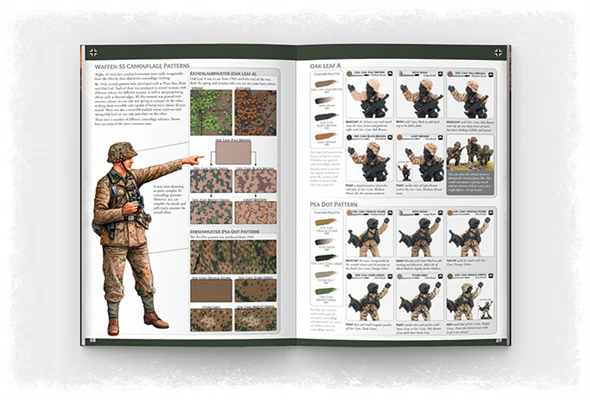Click the wide Pea Dot pattern sample image

(233, 257)
